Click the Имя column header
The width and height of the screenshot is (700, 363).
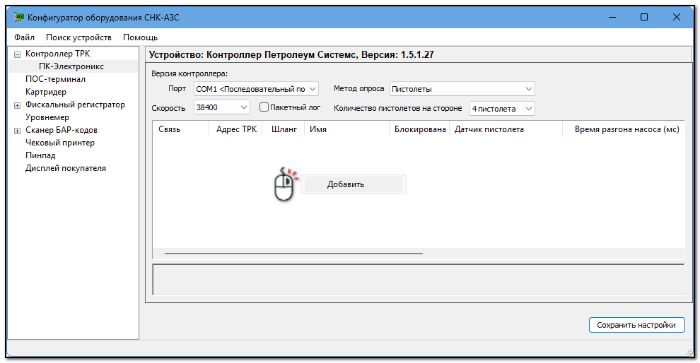347,129
